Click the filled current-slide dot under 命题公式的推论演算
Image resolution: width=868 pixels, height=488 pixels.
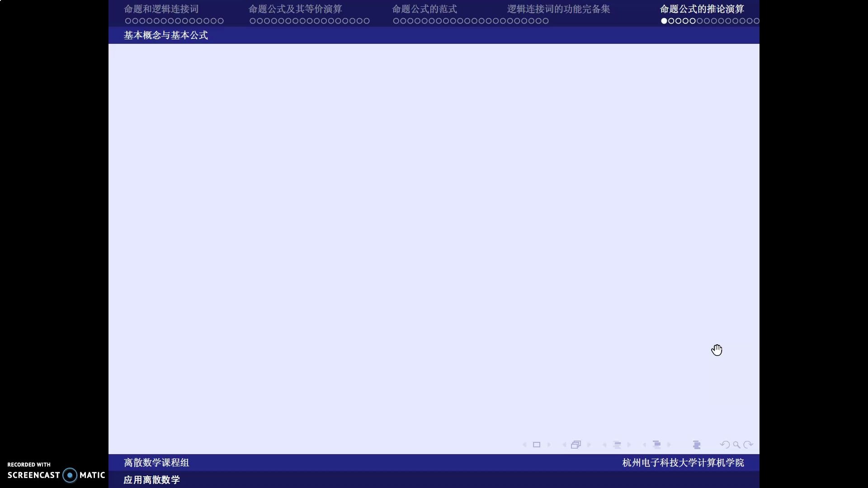(x=664, y=21)
